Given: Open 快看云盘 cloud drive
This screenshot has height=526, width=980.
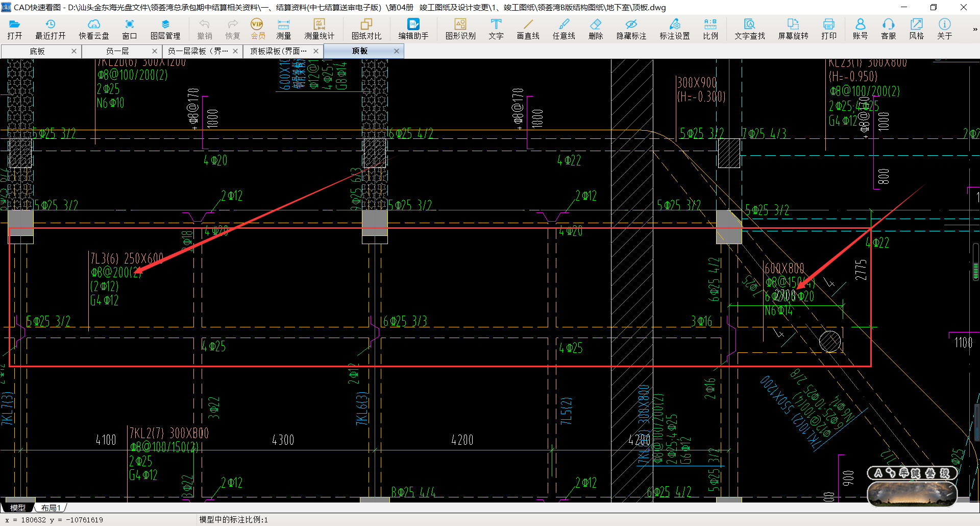Looking at the screenshot, I should pos(94,29).
